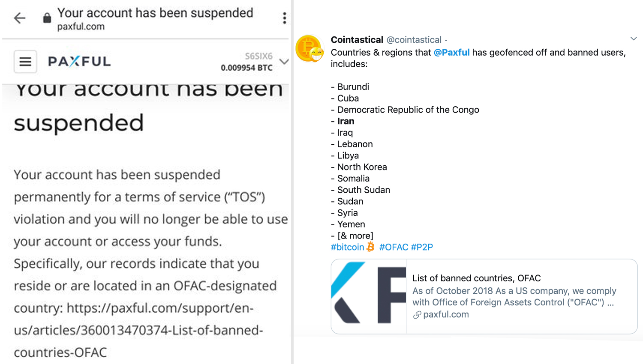Click the Paxful logo
The image size is (643, 364).
[x=79, y=62]
